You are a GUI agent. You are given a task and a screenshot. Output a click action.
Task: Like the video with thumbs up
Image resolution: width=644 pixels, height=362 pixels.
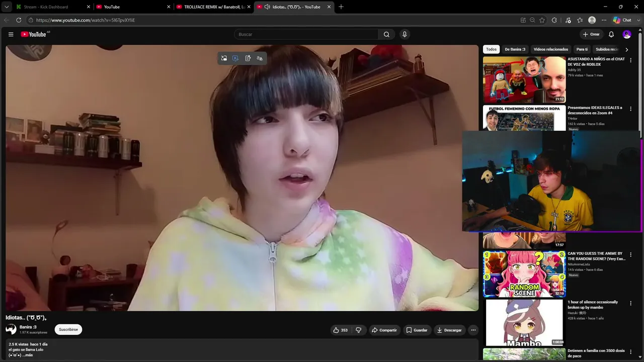click(341, 330)
